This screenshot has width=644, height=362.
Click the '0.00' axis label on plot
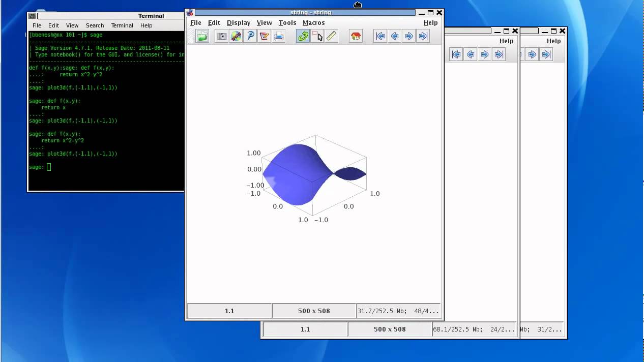[254, 169]
